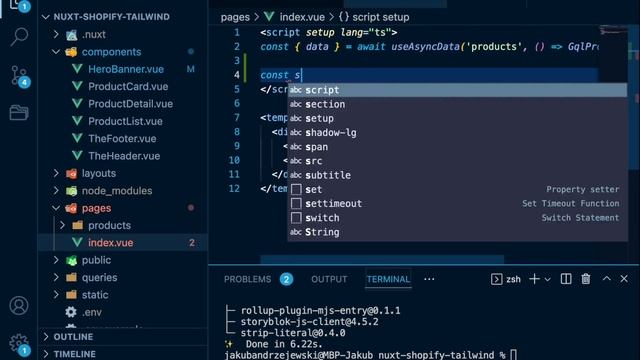Expand the queries folder
This screenshot has height=360, width=640.
coord(56,277)
